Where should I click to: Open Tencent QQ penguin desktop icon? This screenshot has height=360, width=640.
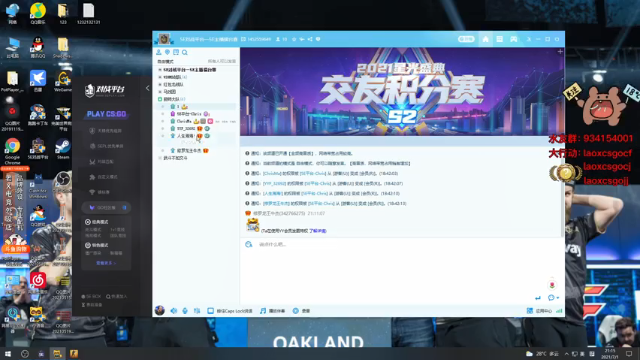[38, 47]
